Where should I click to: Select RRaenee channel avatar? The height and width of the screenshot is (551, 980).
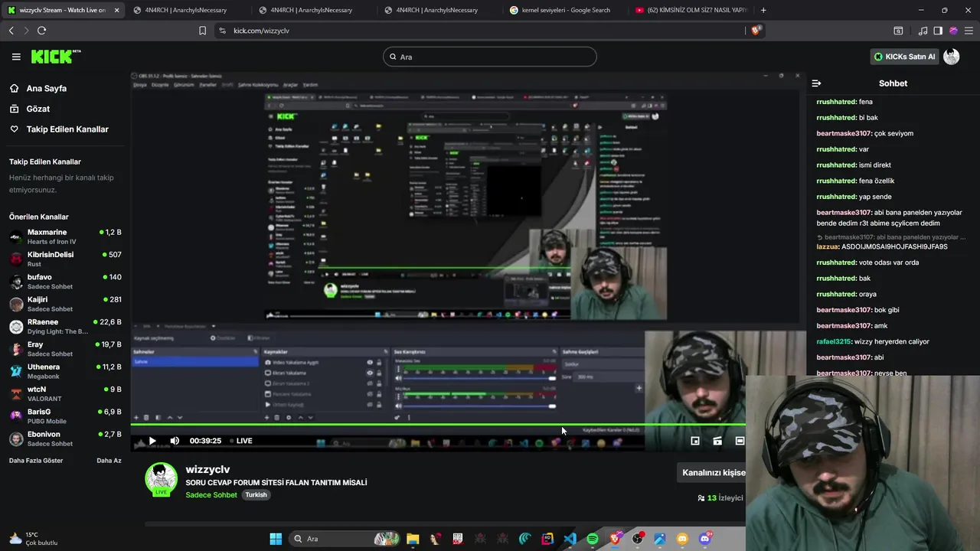click(x=16, y=327)
